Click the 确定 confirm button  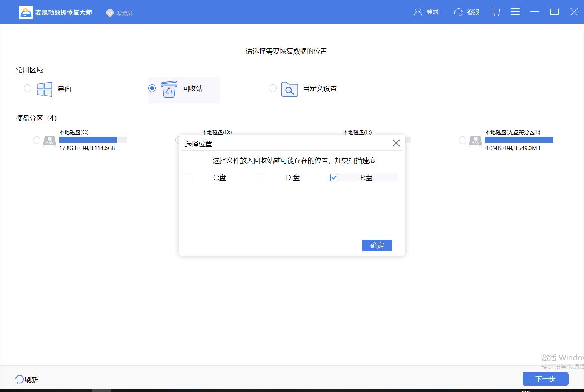pyautogui.click(x=377, y=245)
